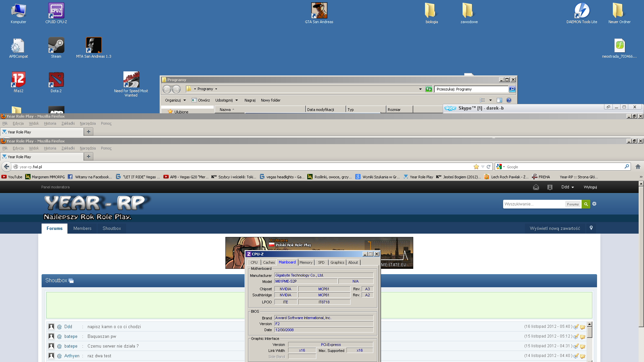Go forward in the Programy explorer window
Image resolution: width=644 pixels, height=362 pixels.
click(176, 89)
